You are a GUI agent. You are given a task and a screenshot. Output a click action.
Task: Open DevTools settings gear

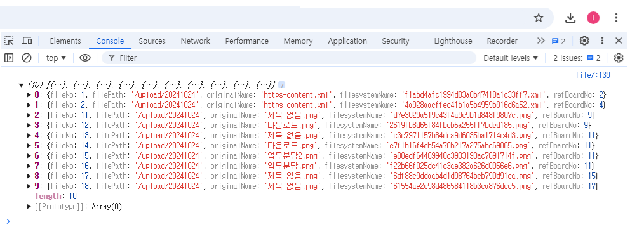click(x=584, y=41)
